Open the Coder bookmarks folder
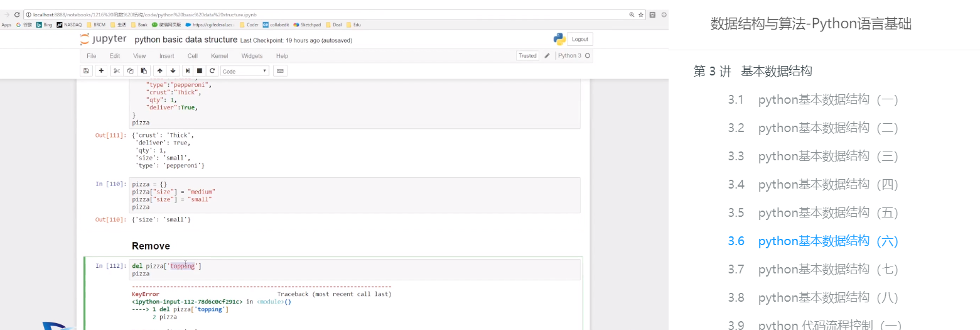This screenshot has height=330, width=980. point(249,25)
